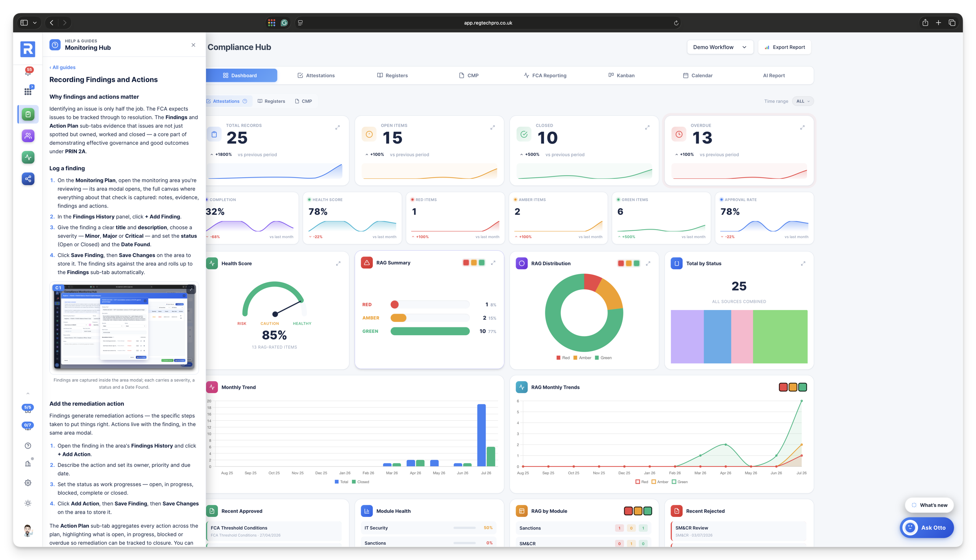Viewport: 976px width, 560px height.
Task: Open the help question mark in sidebar
Action: [28, 446]
